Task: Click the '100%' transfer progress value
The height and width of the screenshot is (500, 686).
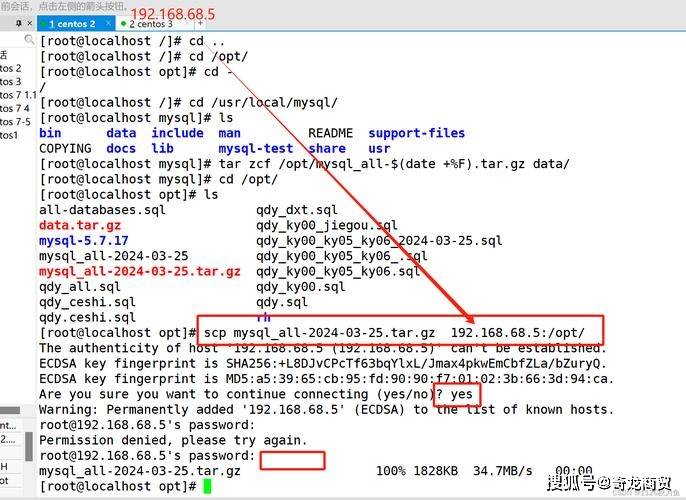Action: tap(391, 471)
